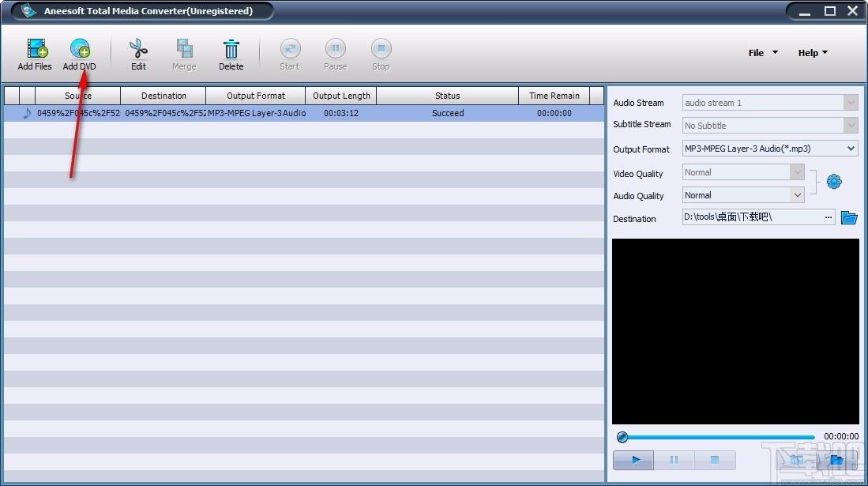The image size is (868, 486).
Task: Expand the Audio Quality dropdown
Action: 797,195
